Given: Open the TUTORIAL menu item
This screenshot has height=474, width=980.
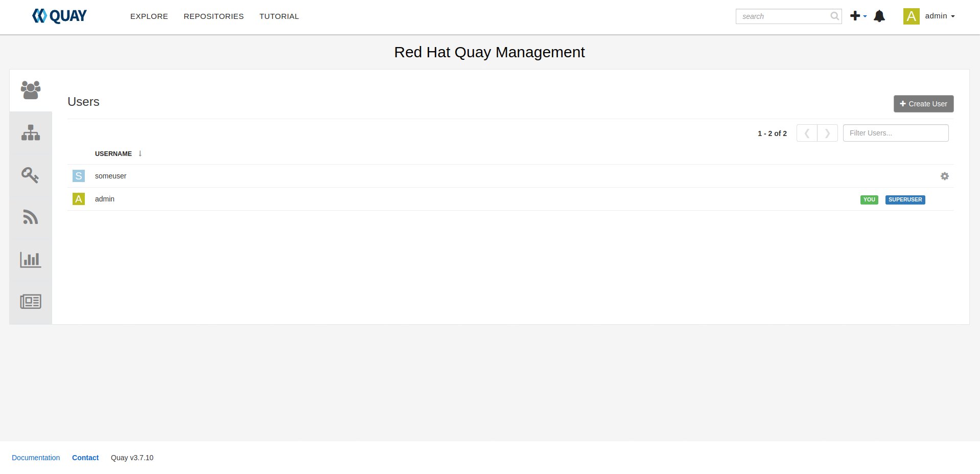Looking at the screenshot, I should coord(279,16).
